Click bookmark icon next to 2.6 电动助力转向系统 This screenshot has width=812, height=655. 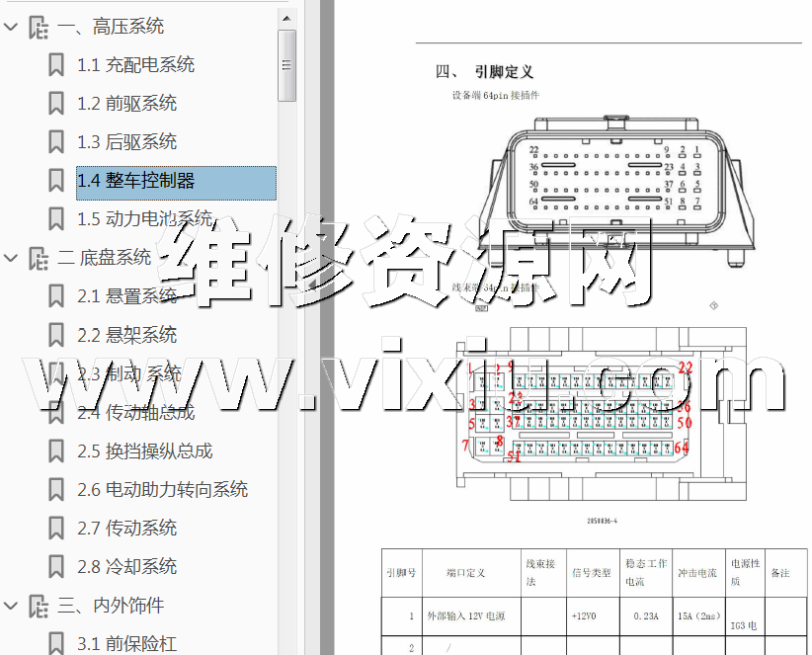(56, 490)
